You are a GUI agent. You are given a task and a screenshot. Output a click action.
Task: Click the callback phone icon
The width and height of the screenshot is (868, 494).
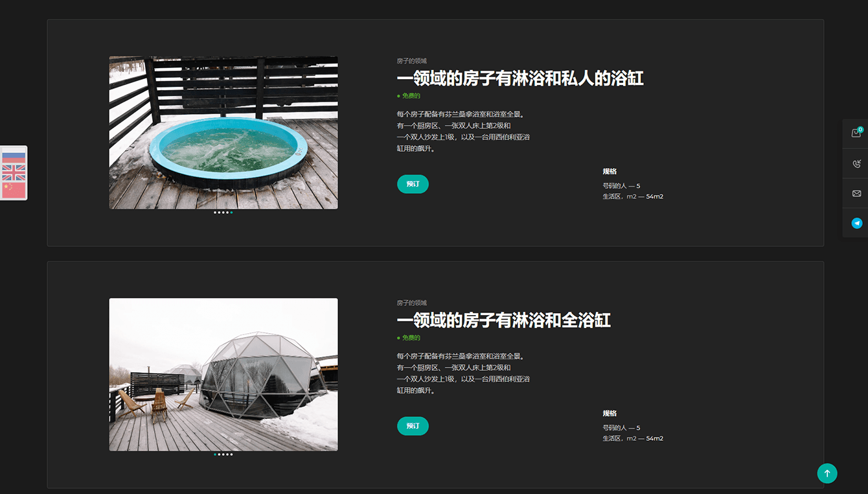coord(856,163)
